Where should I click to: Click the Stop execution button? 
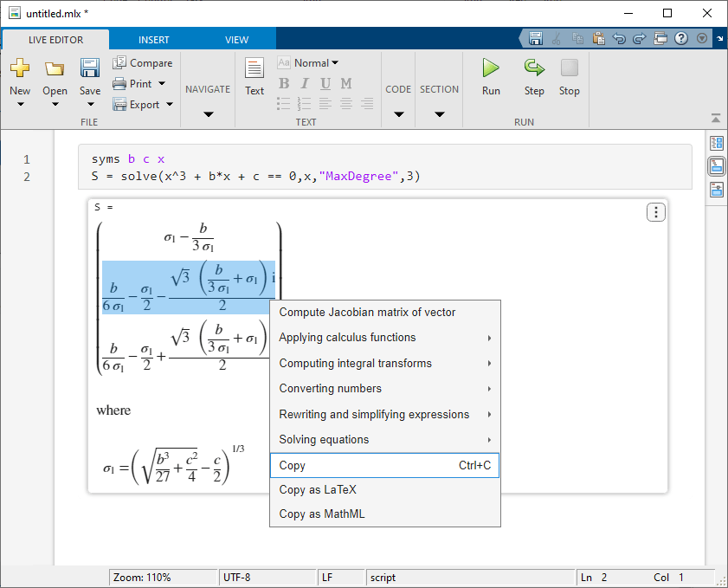570,68
